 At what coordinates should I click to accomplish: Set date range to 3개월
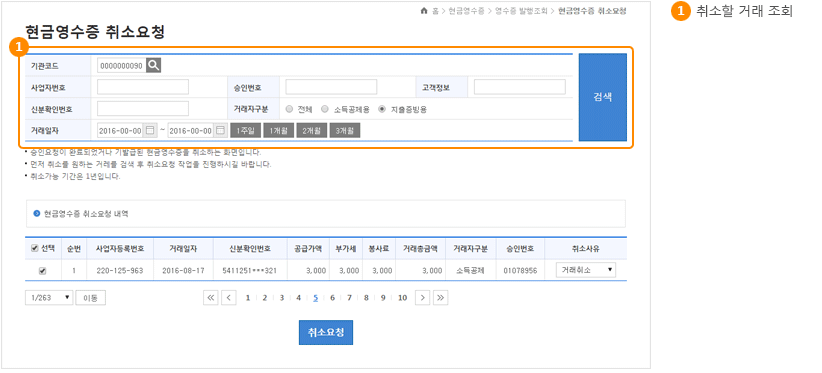(345, 130)
